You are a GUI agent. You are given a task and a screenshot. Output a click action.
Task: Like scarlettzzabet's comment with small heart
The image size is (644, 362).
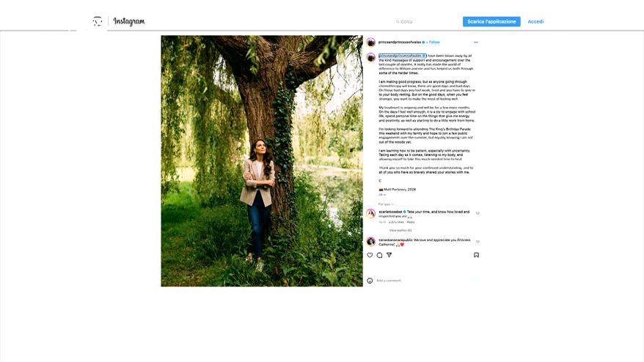477,213
